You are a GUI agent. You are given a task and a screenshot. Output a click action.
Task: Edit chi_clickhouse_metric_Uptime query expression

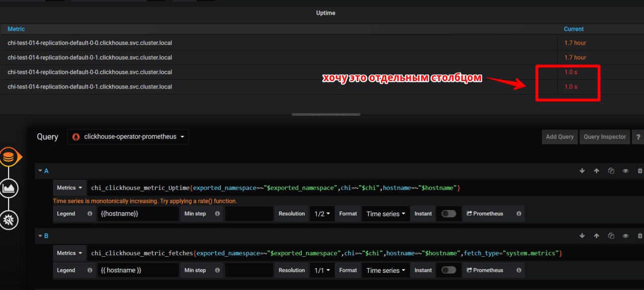tap(365, 188)
